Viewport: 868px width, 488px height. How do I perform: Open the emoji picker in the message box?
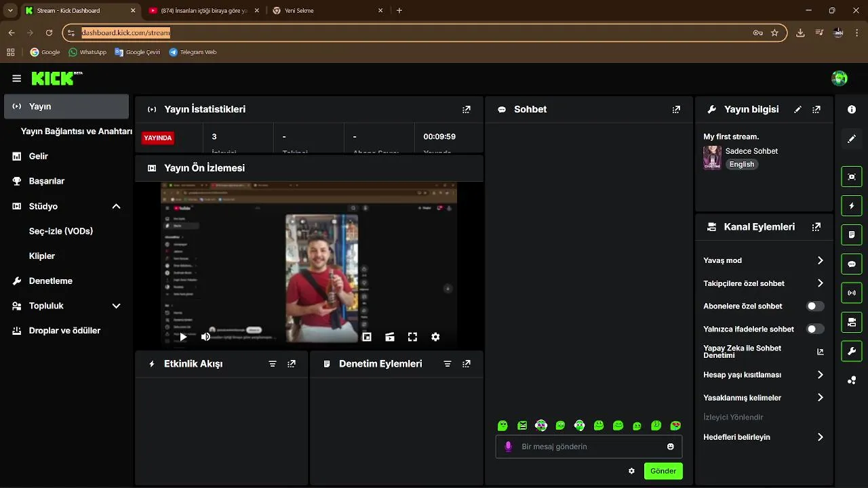coord(671,447)
